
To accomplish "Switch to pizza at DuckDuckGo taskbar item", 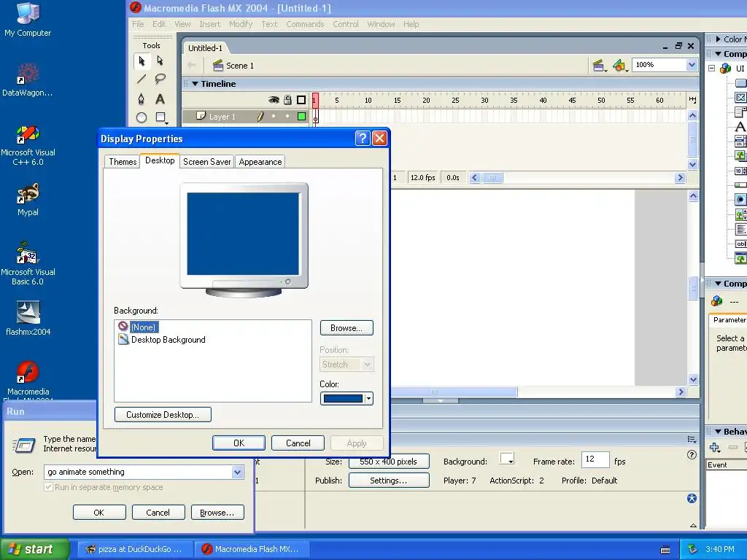I will (135, 549).
